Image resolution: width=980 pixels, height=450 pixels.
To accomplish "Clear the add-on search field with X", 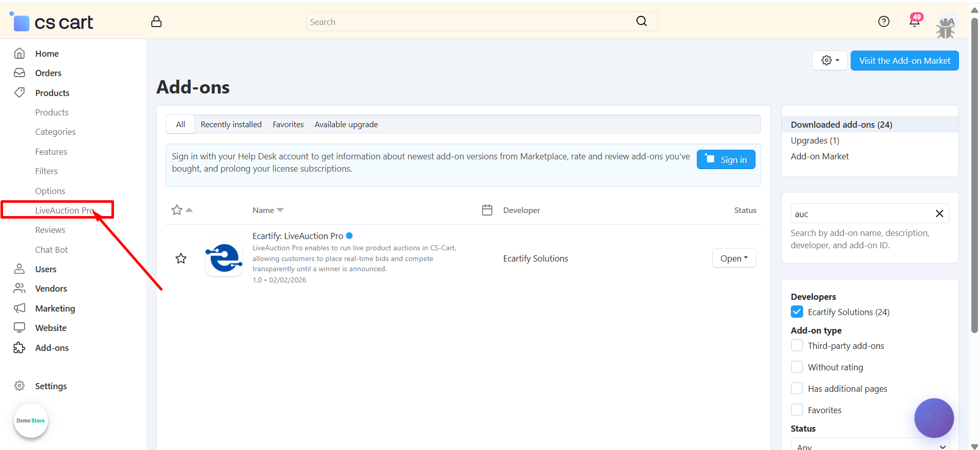I will [x=939, y=214].
